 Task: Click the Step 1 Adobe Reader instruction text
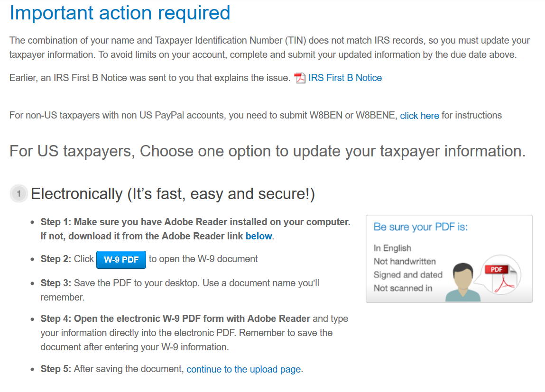(195, 229)
